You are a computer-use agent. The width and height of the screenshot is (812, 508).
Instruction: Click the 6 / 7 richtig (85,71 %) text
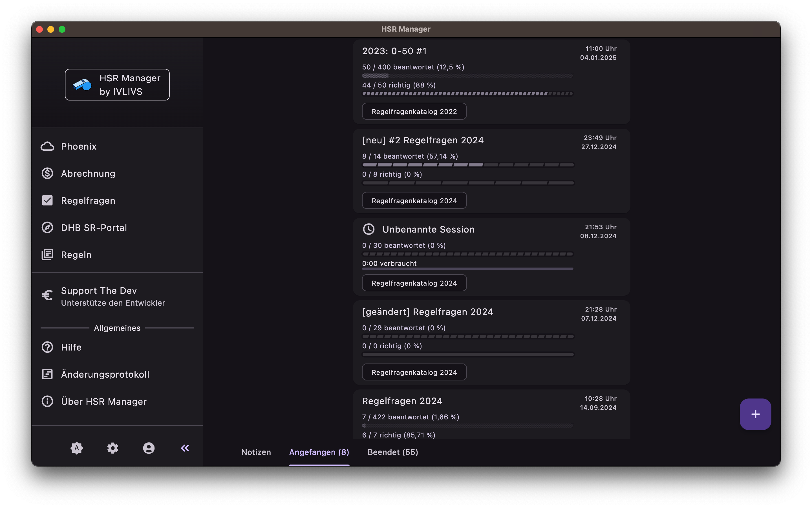[399, 435]
